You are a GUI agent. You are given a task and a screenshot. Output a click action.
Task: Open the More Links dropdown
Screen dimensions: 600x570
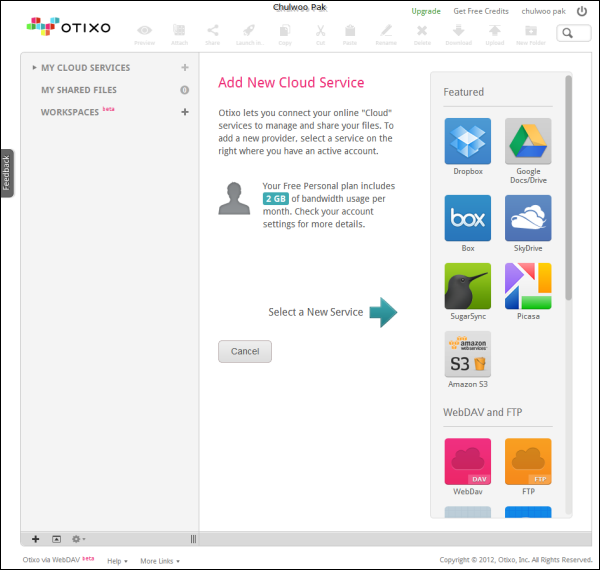pos(160,561)
